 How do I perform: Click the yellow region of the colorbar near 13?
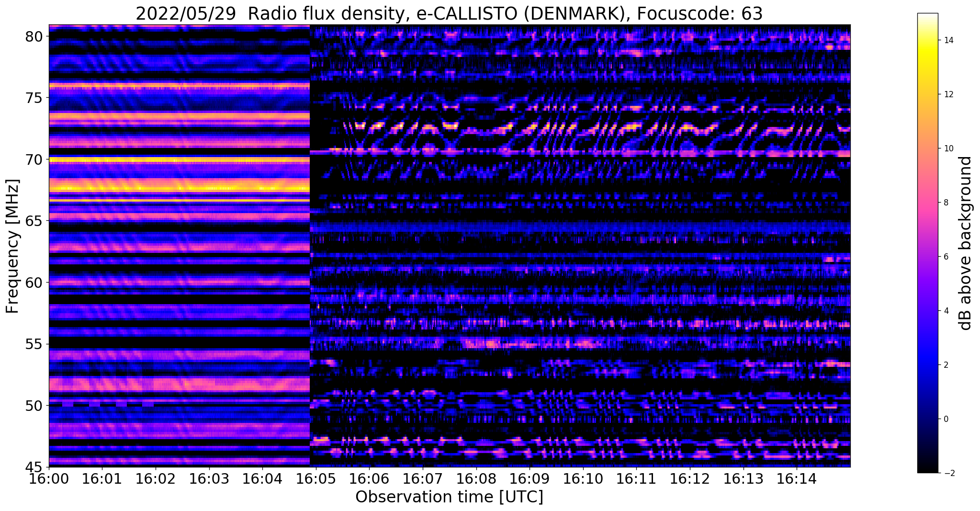click(927, 67)
